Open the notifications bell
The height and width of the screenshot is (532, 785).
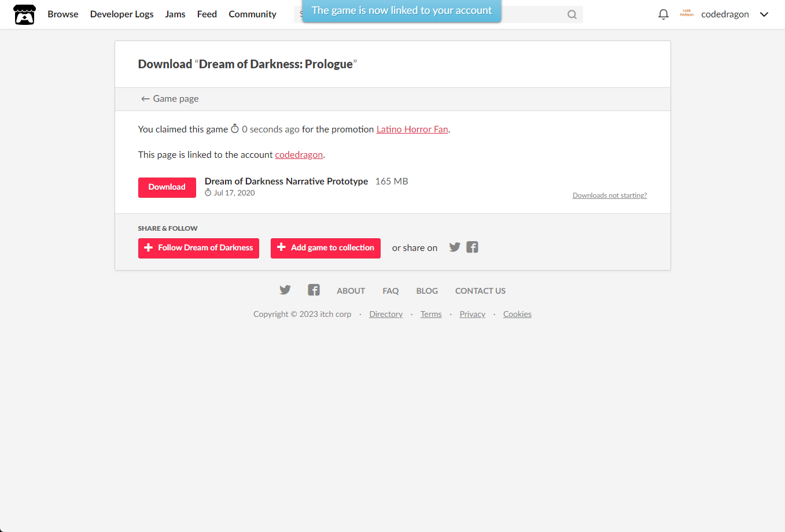pyautogui.click(x=664, y=14)
